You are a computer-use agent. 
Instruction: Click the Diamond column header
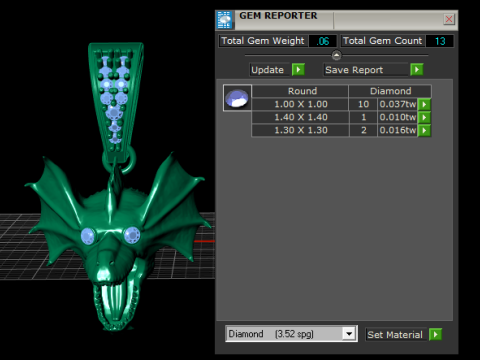click(x=390, y=91)
